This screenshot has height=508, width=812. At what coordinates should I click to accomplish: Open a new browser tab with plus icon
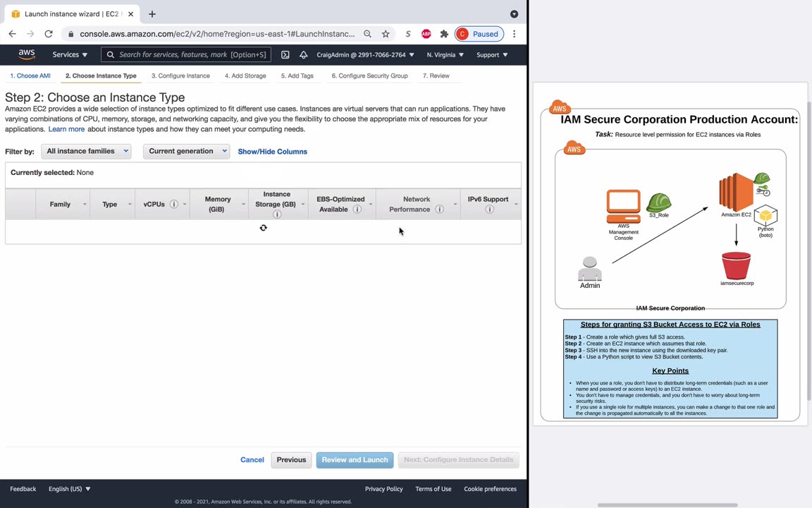click(x=152, y=14)
